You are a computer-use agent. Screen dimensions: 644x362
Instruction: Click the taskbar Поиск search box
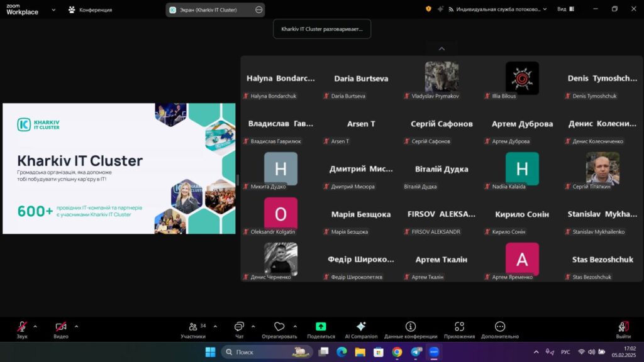[x=267, y=352]
